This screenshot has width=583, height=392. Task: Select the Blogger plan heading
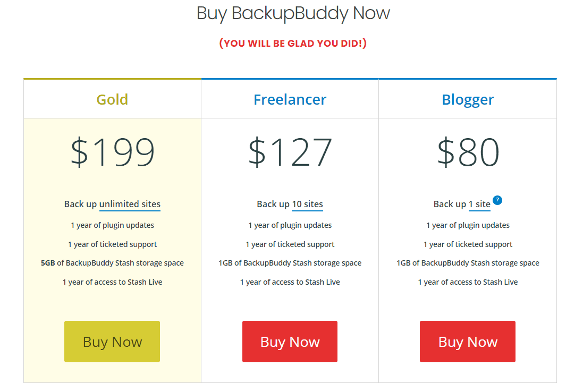pyautogui.click(x=468, y=99)
